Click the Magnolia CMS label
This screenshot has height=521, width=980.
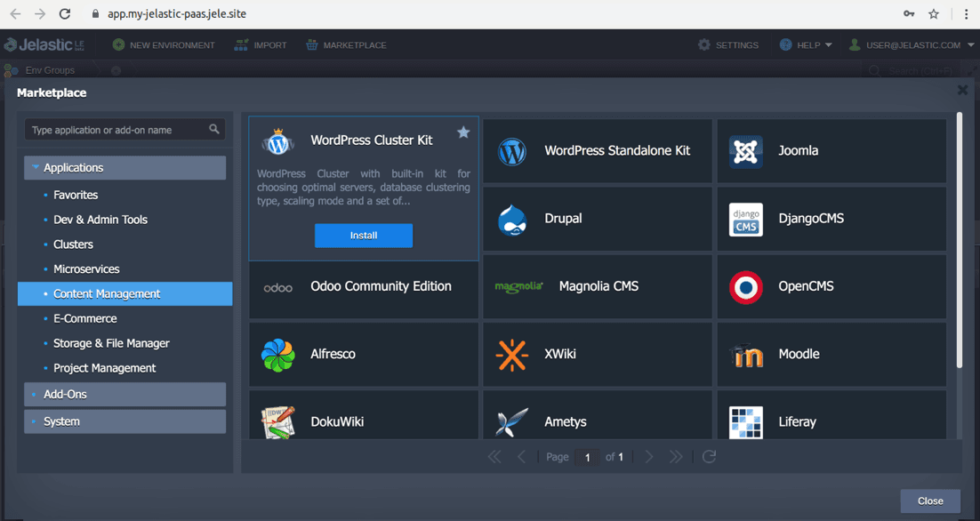coord(598,286)
